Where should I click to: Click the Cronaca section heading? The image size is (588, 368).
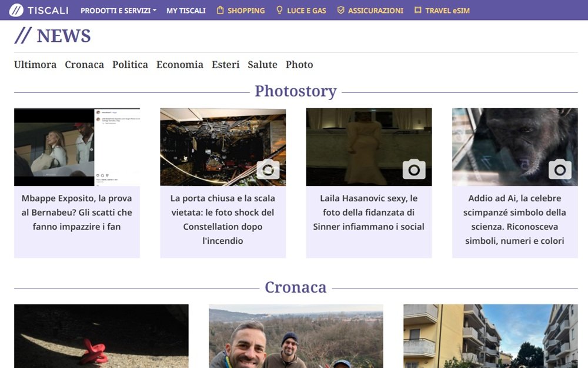click(x=295, y=287)
